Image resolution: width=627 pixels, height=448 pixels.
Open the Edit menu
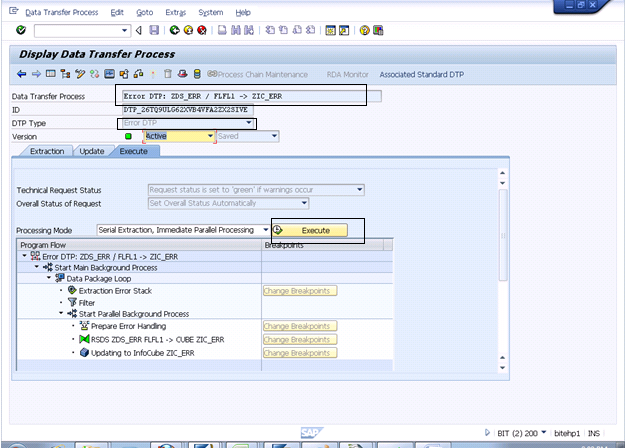coord(117,12)
